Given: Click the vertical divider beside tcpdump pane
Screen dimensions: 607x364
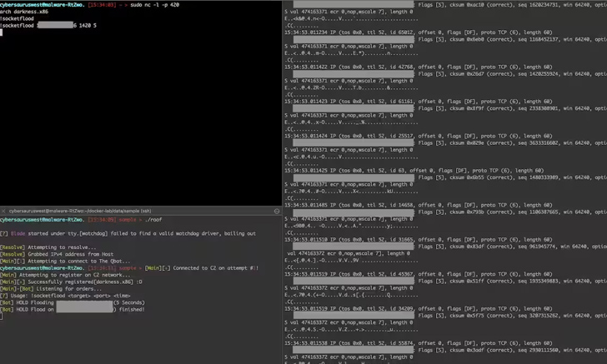Looking at the screenshot, I should [282, 182].
